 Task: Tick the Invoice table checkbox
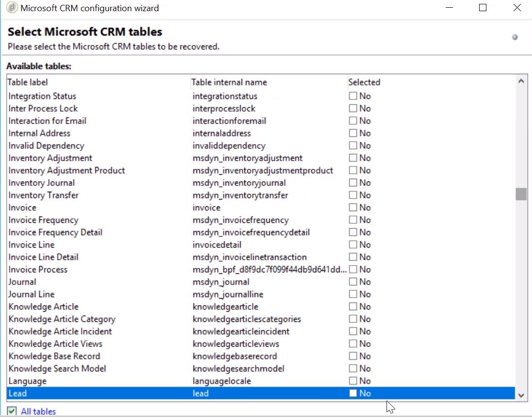click(353, 208)
